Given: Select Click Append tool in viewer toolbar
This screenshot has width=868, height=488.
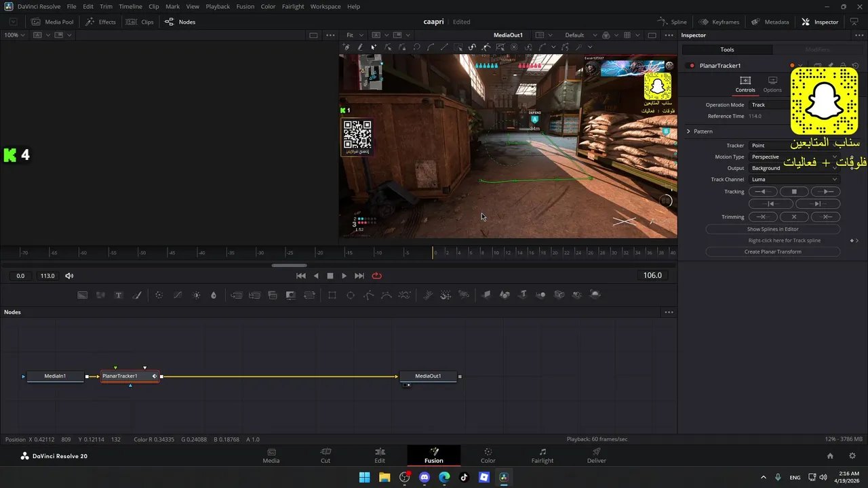Looking at the screenshot, I should point(346,47).
